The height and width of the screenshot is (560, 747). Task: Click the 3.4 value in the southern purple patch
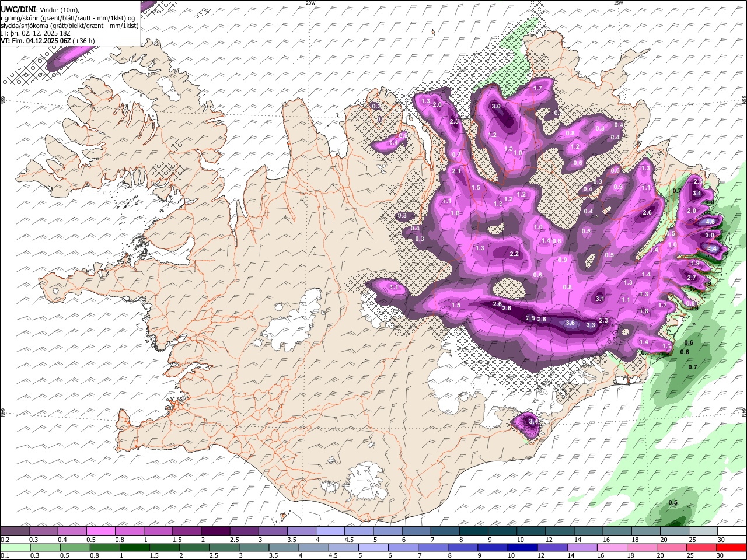coord(533,421)
